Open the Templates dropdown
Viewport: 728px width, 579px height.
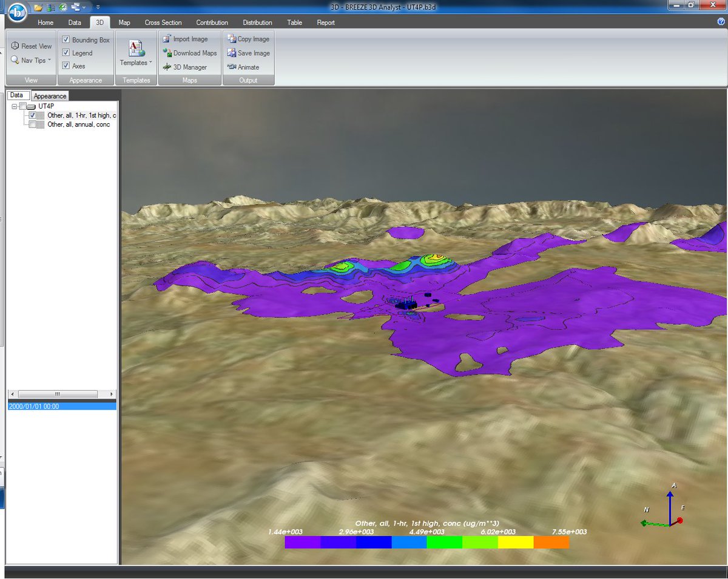(x=136, y=53)
